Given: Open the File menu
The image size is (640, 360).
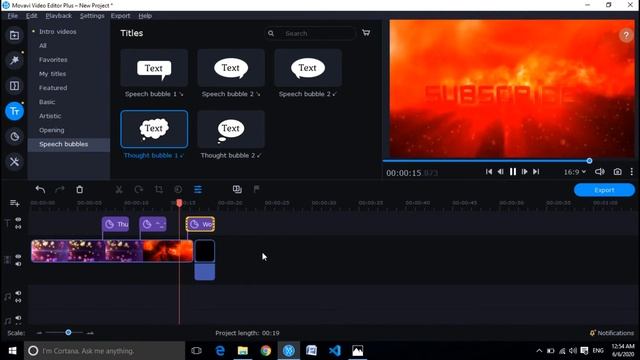Looking at the screenshot, I should click(x=13, y=16).
